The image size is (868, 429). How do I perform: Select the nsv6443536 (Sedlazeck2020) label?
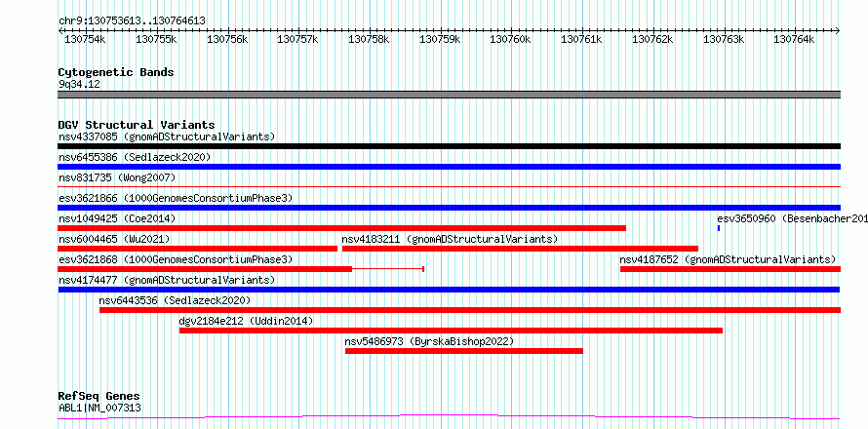point(175,300)
